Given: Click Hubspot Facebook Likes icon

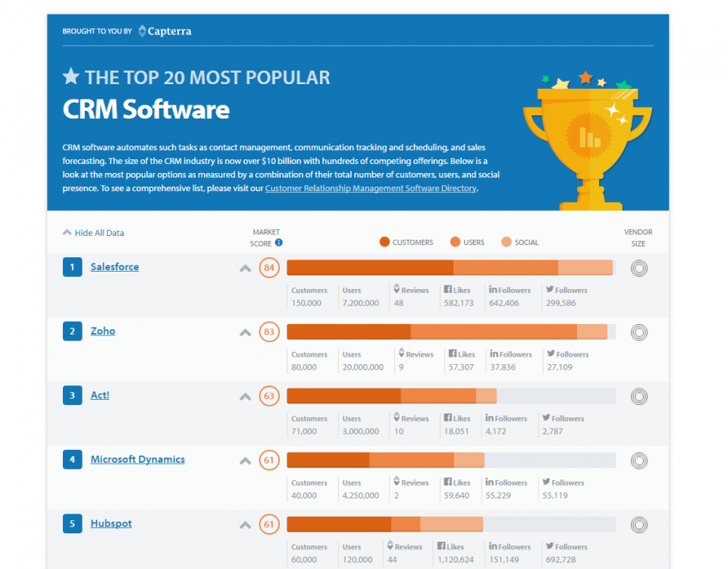Looking at the screenshot, I should [x=441, y=545].
